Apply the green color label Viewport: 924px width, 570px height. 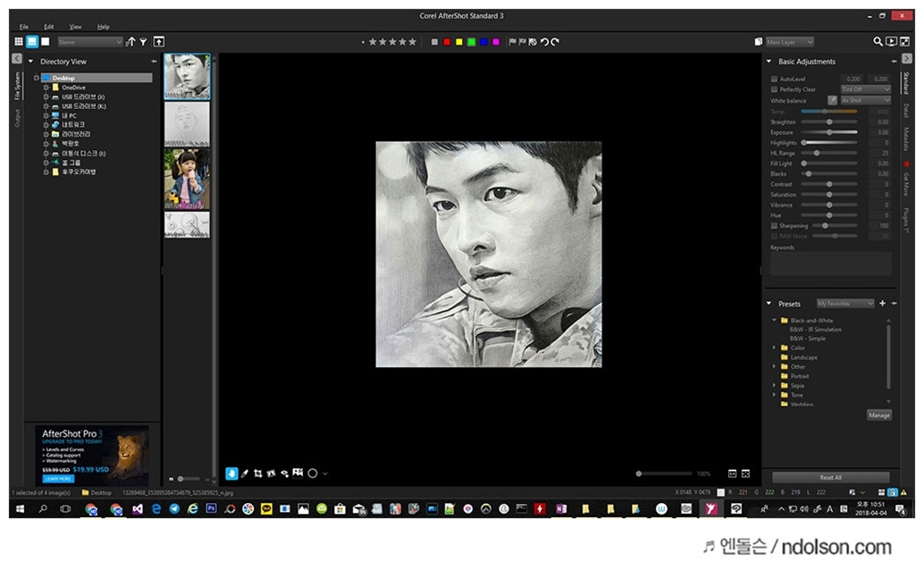472,42
